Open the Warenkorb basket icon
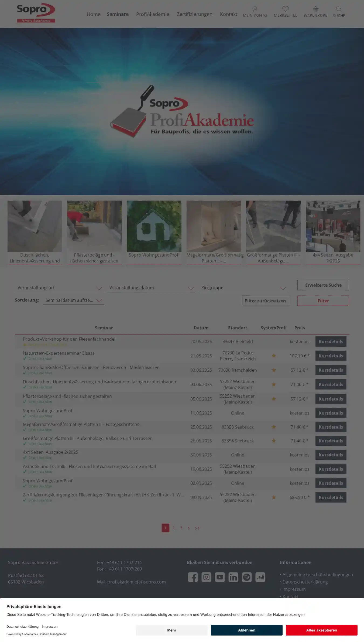364x642 pixels. coord(315,9)
